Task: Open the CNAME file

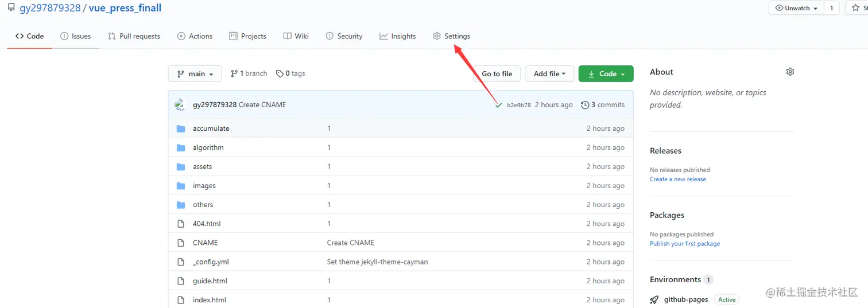Action: click(x=205, y=243)
